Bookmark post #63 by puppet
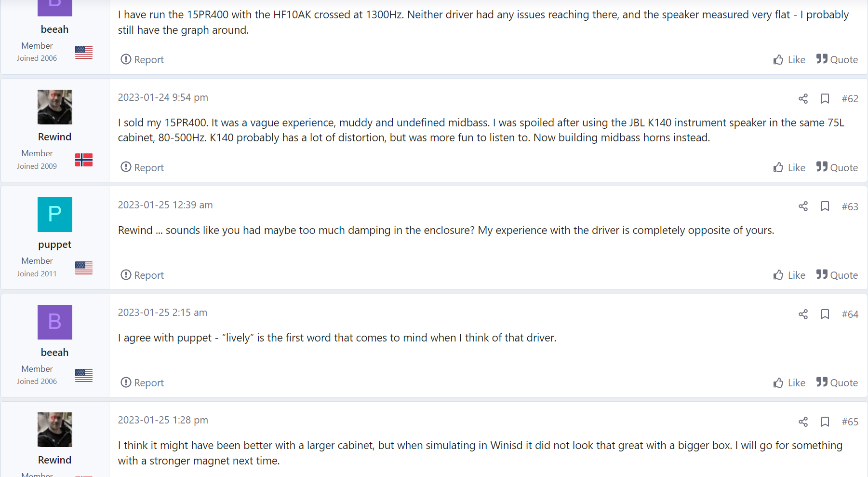Viewport: 868px width, 477px height. 825,206
